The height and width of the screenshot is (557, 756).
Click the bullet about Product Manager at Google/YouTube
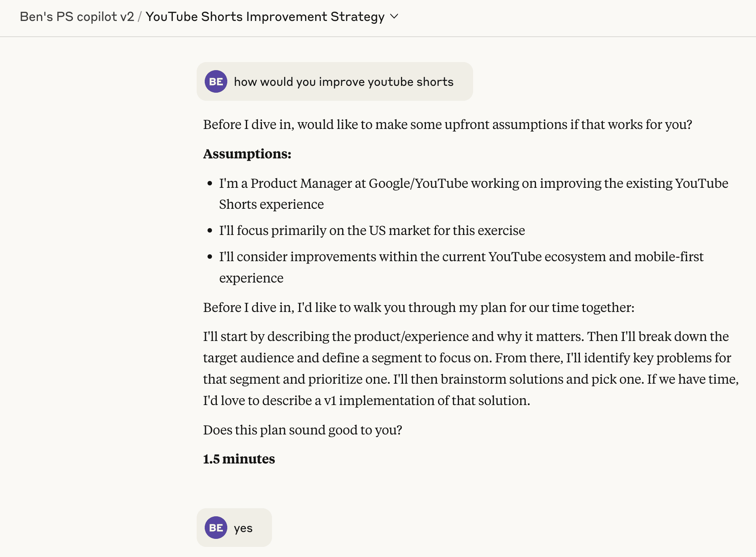tap(474, 194)
